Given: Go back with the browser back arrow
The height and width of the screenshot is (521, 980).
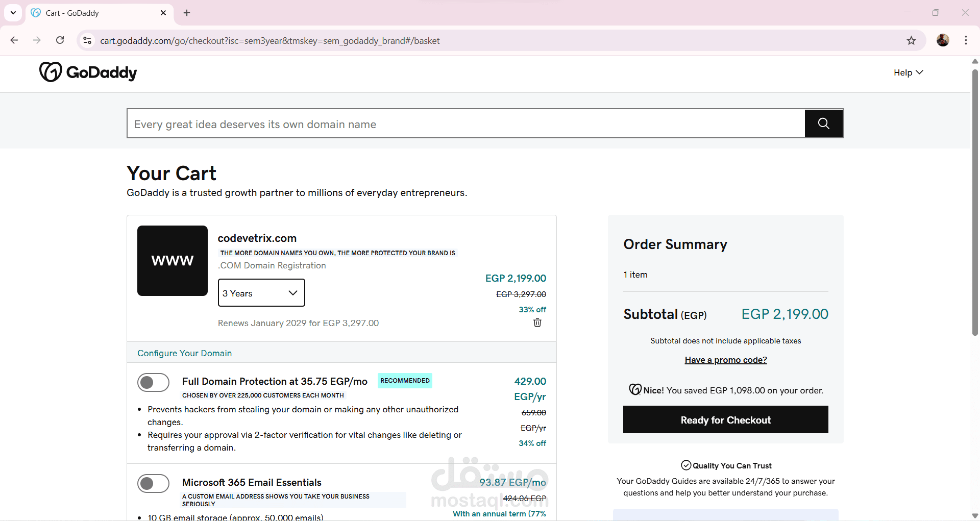Looking at the screenshot, I should pyautogui.click(x=14, y=40).
